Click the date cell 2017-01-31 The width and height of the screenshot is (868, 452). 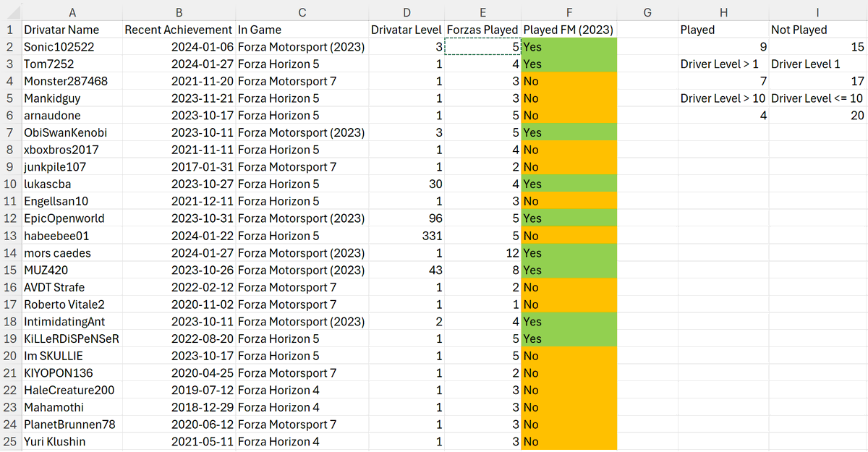[x=179, y=167]
